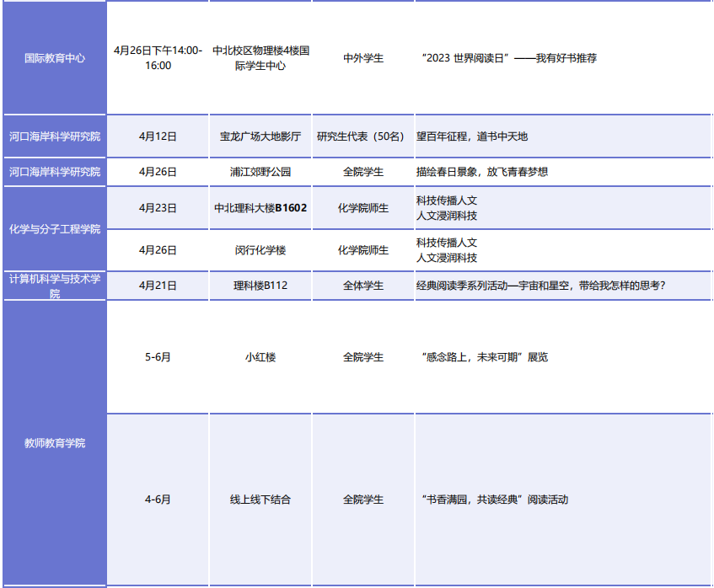Select the 理科楼B112 room cell
This screenshot has width=714, height=588.
(x=260, y=286)
